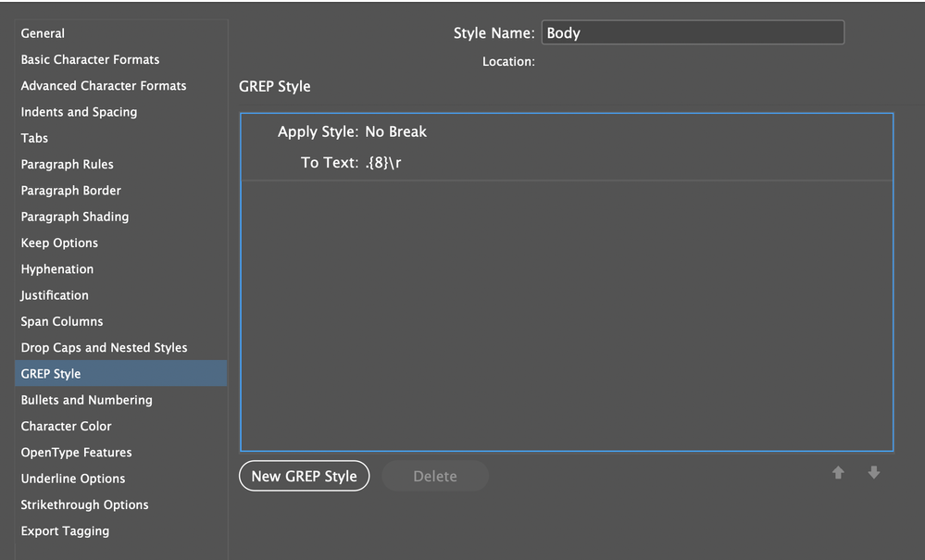Open Strikethrough Options category
The height and width of the screenshot is (560, 925).
121,504
